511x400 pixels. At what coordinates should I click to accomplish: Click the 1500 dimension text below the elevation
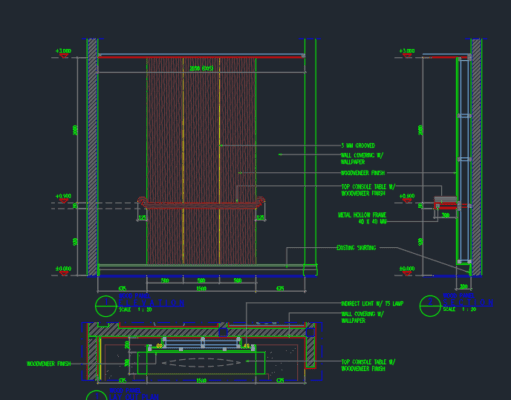[201, 289]
